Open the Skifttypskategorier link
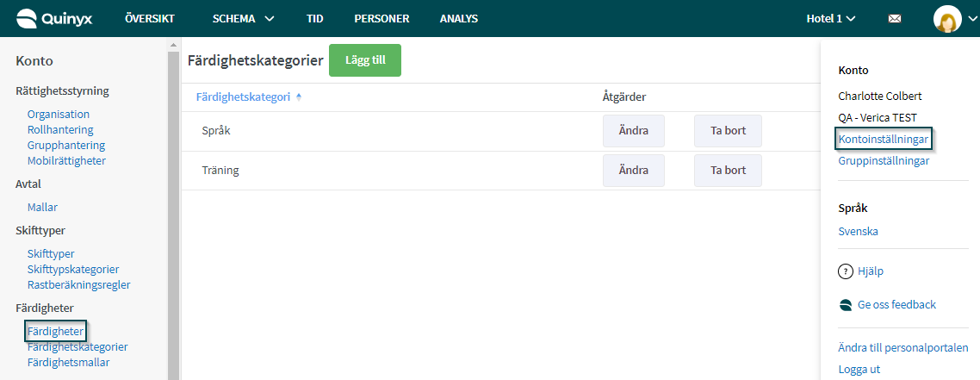The width and height of the screenshot is (980, 380). click(73, 270)
